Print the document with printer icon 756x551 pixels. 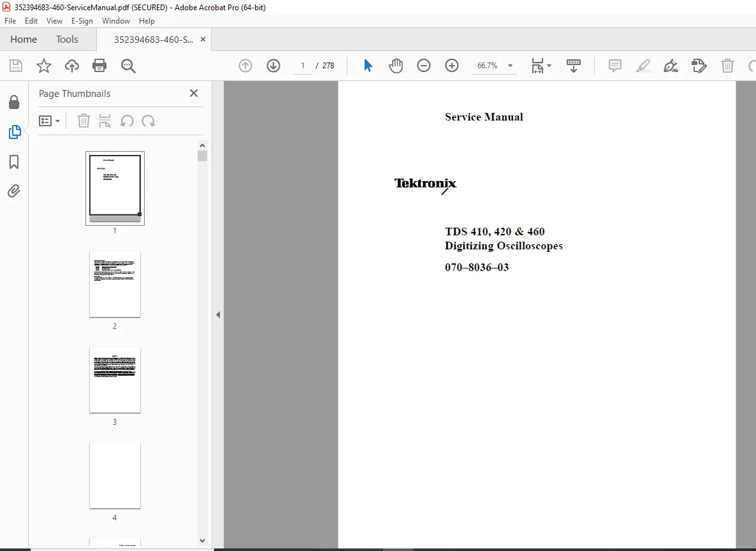coord(99,66)
